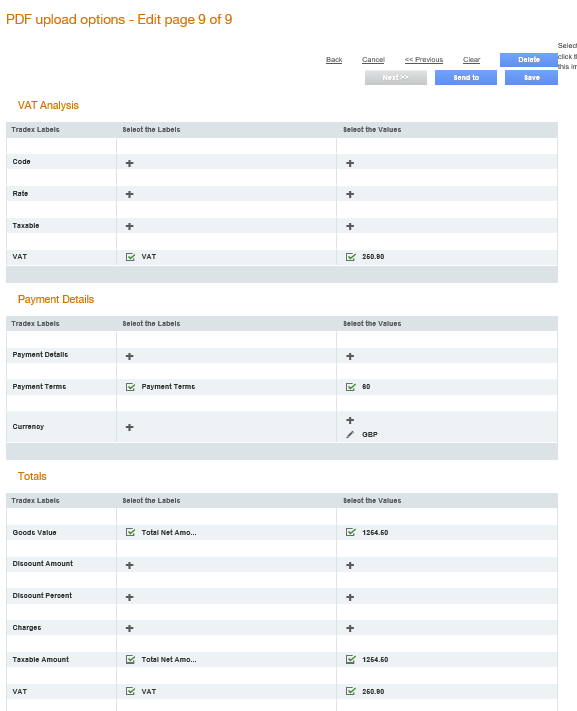Toggle the Goods Value 1254.50 checkmark
Image resolution: width=577 pixels, height=711 pixels.
tap(351, 532)
